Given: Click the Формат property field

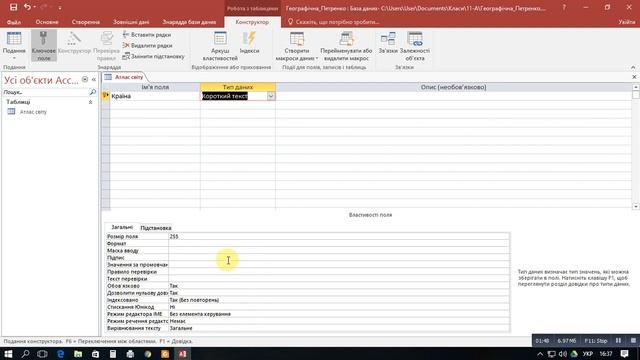Looking at the screenshot, I should pos(339,243).
